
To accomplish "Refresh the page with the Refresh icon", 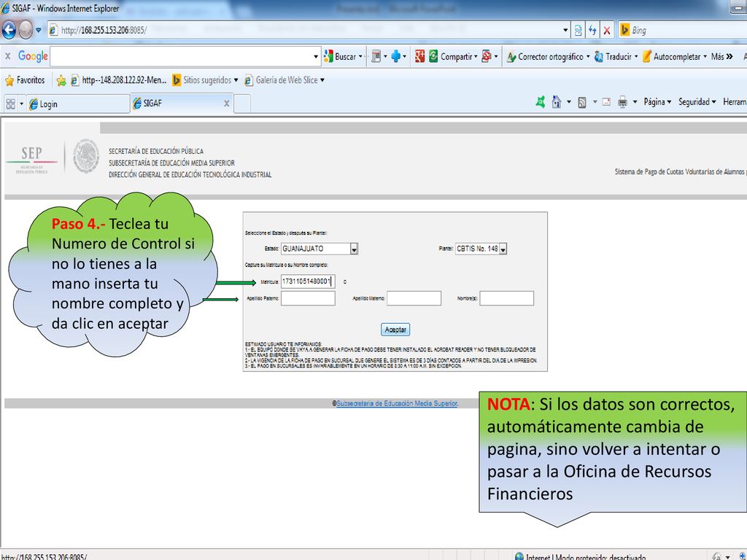I will (x=592, y=30).
